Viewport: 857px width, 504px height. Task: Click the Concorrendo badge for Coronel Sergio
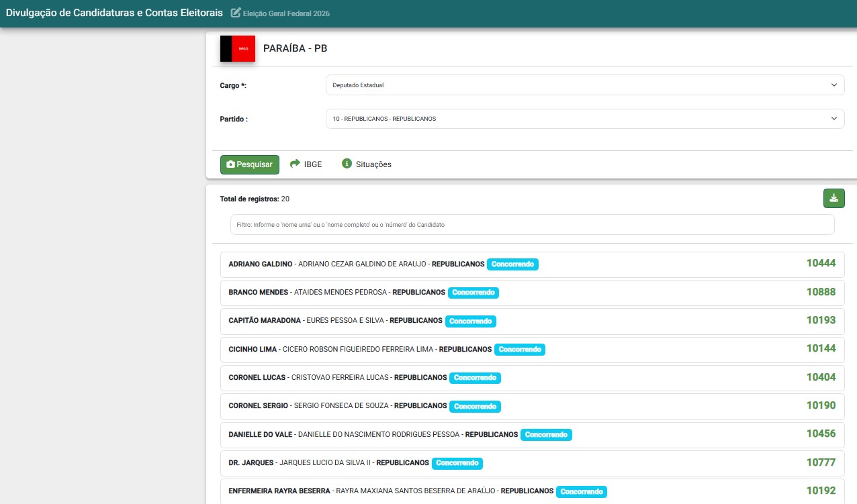[475, 406]
